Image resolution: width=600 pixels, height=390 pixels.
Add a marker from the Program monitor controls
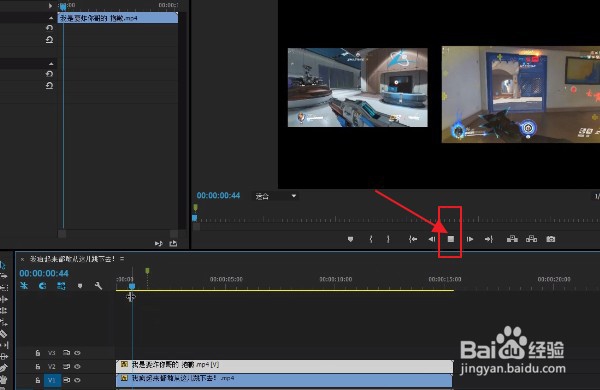[x=350, y=239]
